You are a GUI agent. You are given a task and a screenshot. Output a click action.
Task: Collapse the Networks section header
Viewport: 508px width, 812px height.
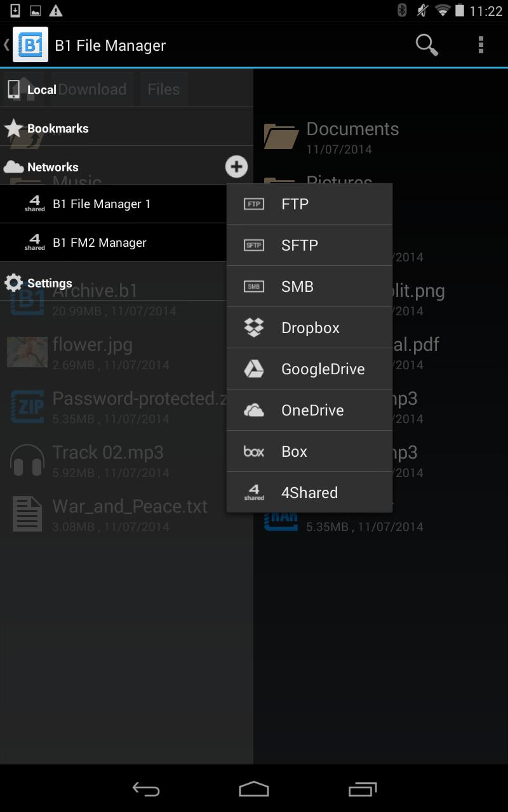coord(111,167)
